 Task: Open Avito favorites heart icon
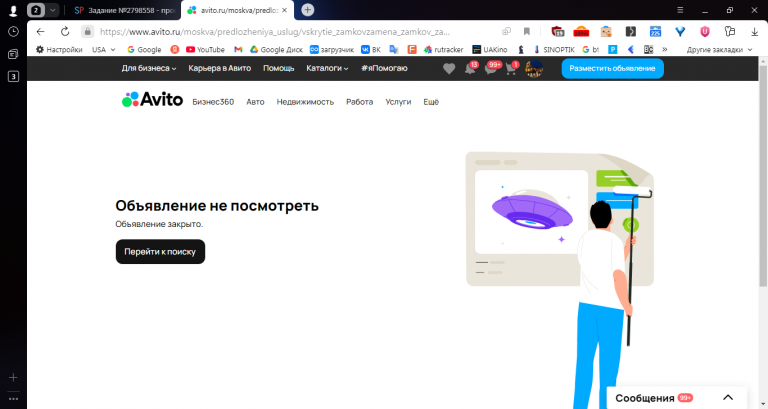click(449, 69)
